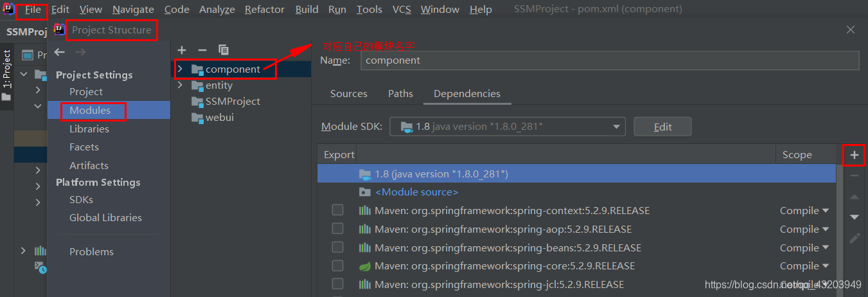This screenshot has height=297, width=868.
Task: Open the Help menu
Action: (481, 10)
